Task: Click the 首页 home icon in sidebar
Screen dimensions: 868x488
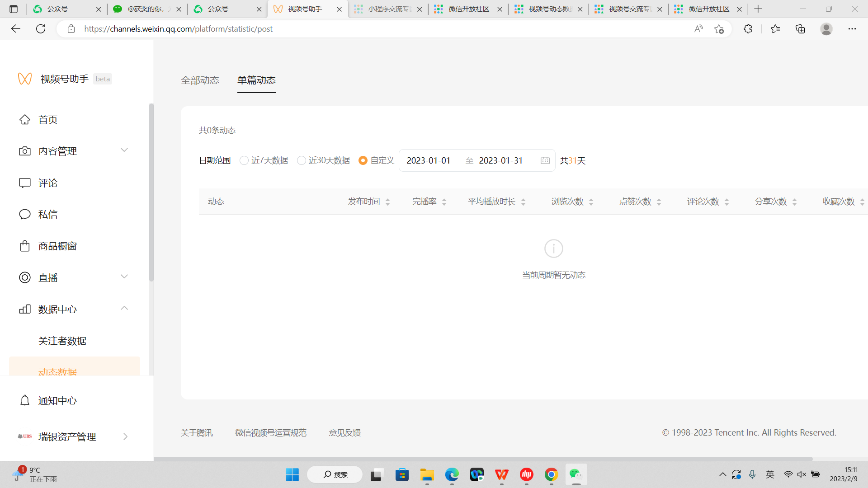Action: click(25, 120)
